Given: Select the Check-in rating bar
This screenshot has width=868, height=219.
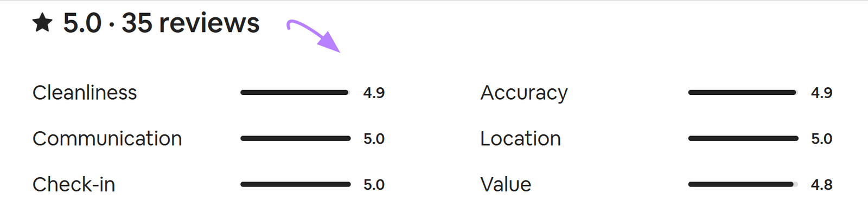Looking at the screenshot, I should pyautogui.click(x=295, y=185).
